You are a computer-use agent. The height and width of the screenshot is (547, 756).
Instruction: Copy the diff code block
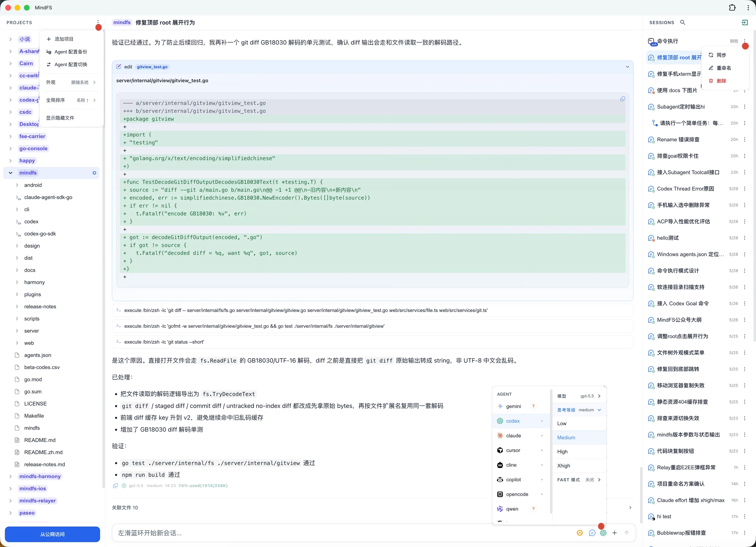[x=622, y=99]
